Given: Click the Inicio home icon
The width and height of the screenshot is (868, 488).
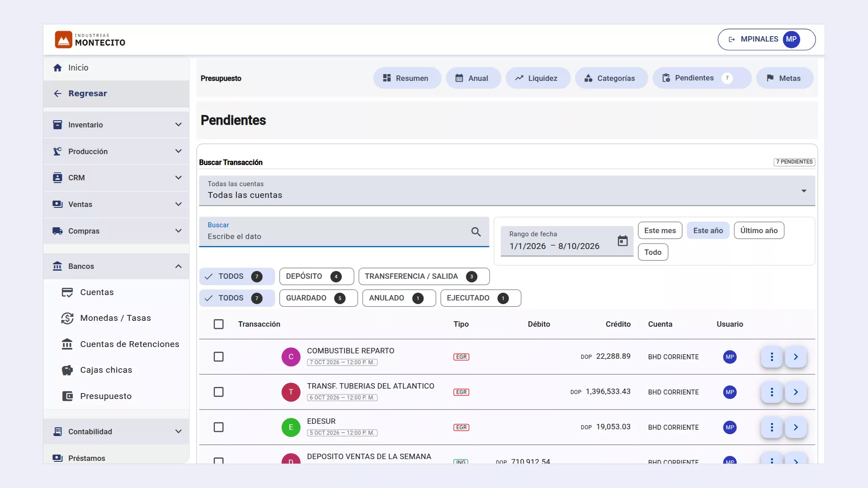Looking at the screenshot, I should pos(57,68).
